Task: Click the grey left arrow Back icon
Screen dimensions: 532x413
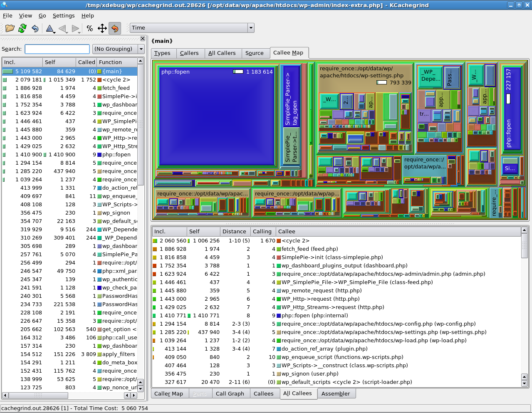Action: (62, 28)
